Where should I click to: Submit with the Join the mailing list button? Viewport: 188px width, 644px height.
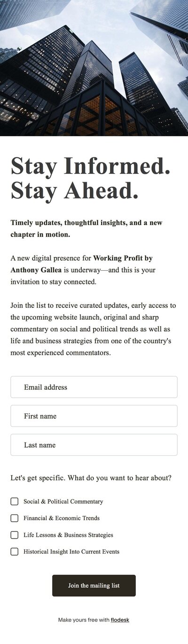94,586
